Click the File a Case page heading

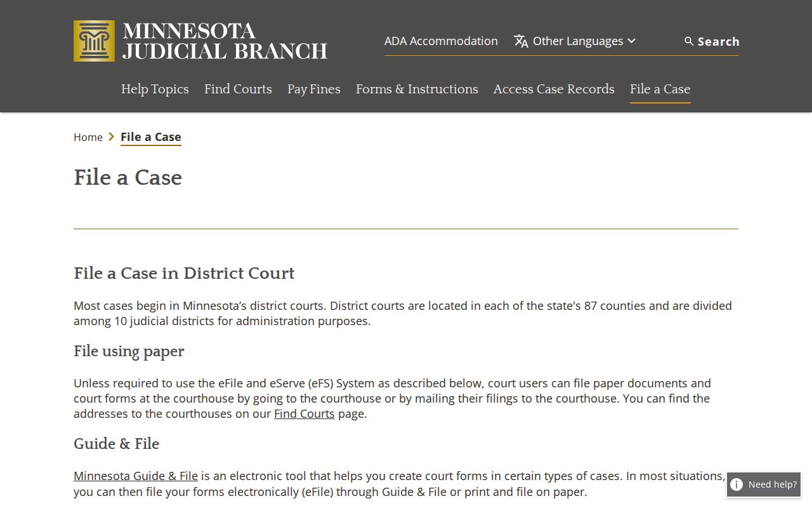click(128, 177)
